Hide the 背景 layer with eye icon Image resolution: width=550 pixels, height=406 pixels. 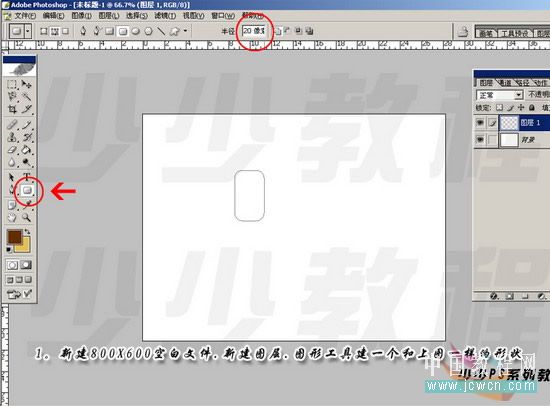[480, 140]
